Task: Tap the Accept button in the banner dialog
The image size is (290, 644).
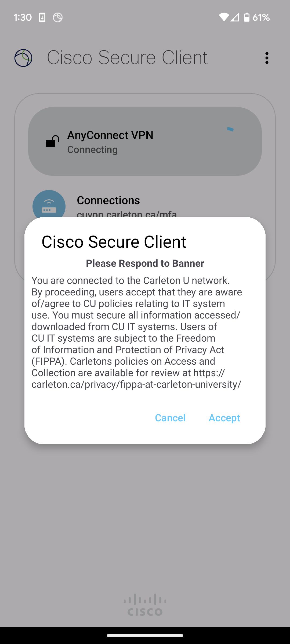Action: (224, 418)
